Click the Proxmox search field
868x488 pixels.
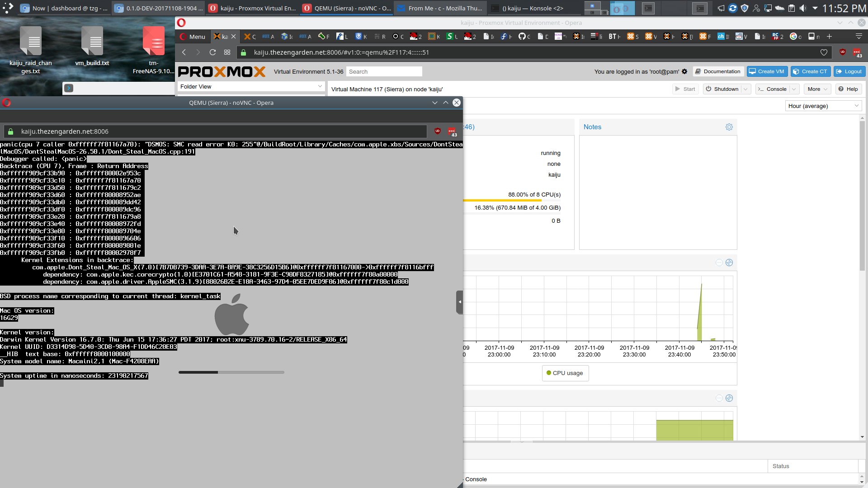coord(384,71)
